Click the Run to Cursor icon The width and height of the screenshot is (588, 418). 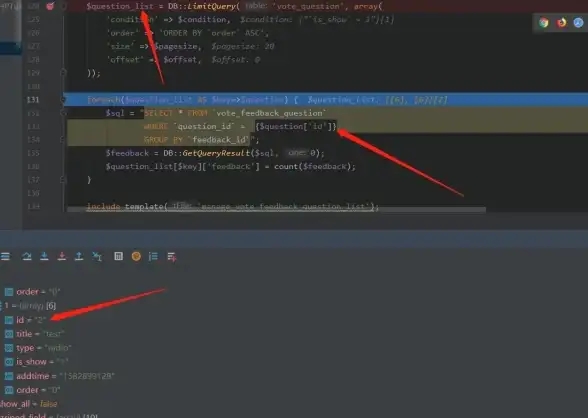[x=97, y=256]
